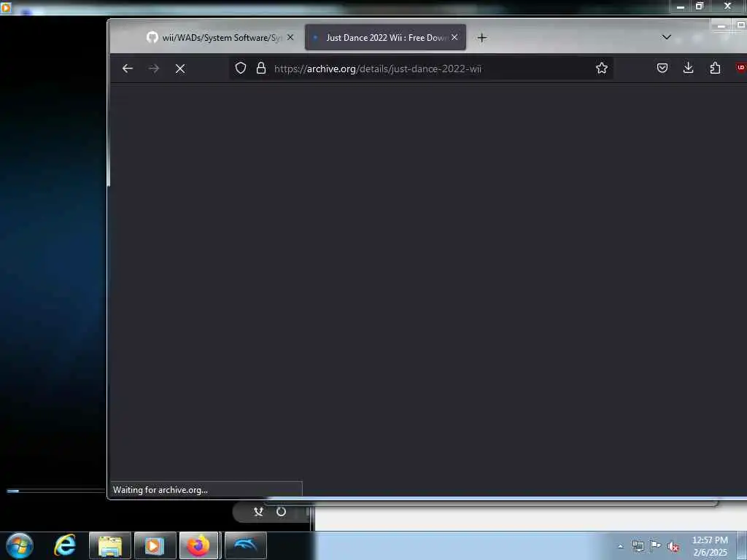
Task: Bookmark this page with the star
Action: click(602, 68)
